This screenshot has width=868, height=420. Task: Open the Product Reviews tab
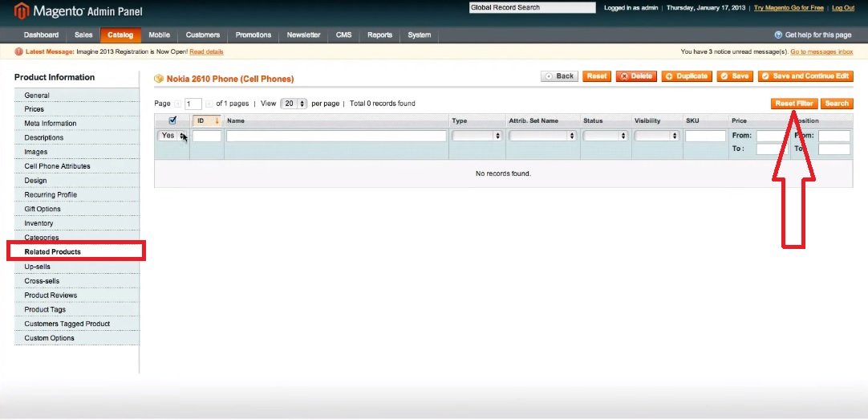click(x=77, y=296)
